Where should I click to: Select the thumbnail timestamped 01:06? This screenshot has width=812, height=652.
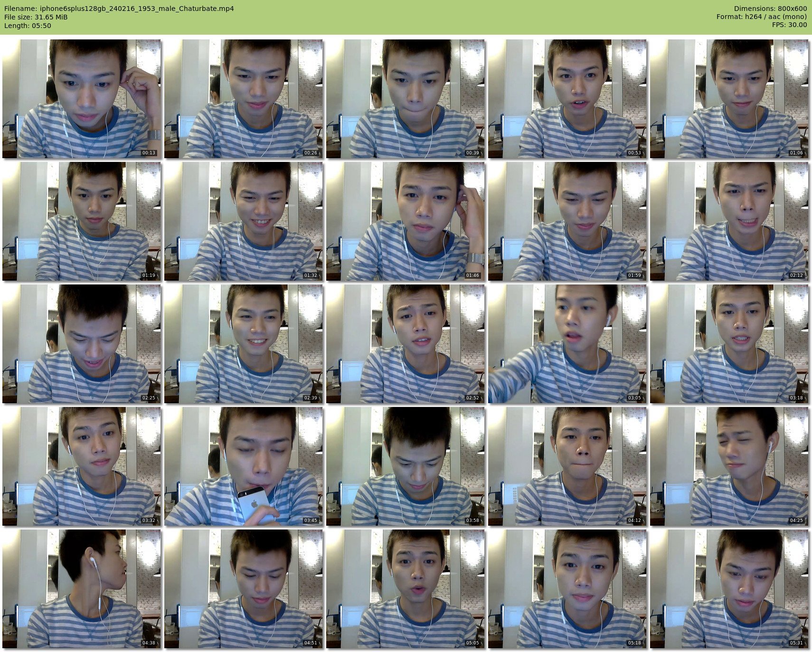click(x=729, y=99)
